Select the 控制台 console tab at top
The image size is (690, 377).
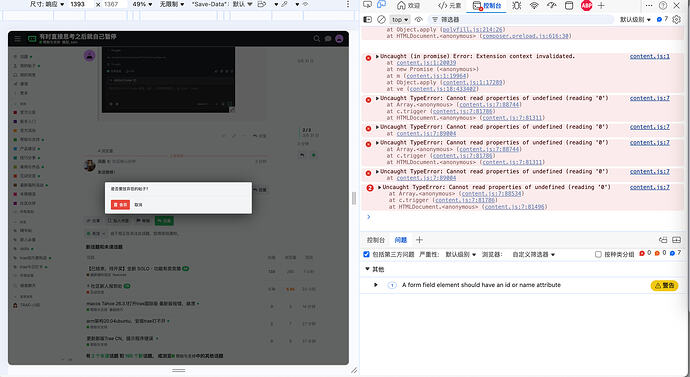pos(487,5)
